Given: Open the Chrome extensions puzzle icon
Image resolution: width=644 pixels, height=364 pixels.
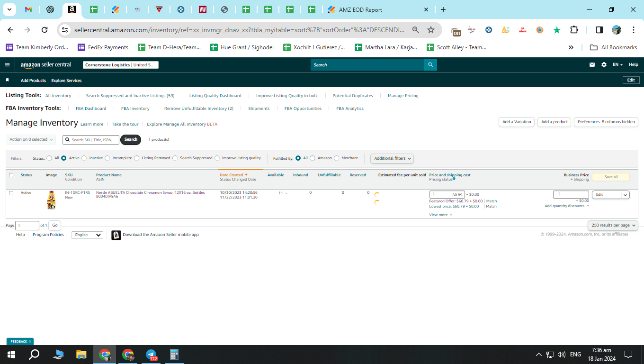Looking at the screenshot, I should pos(574,30).
